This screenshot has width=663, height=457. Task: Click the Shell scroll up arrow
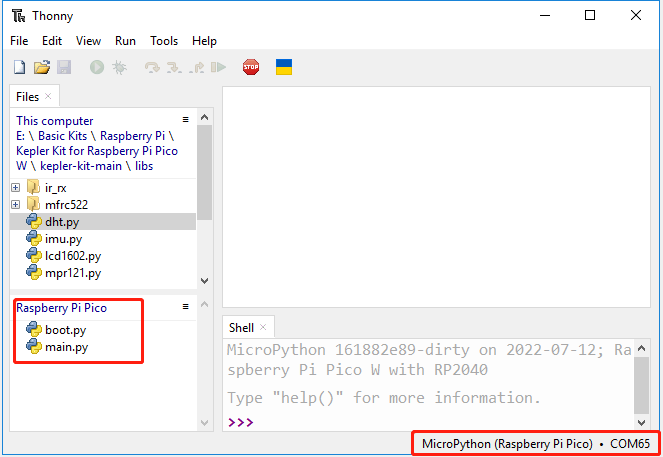point(641,348)
